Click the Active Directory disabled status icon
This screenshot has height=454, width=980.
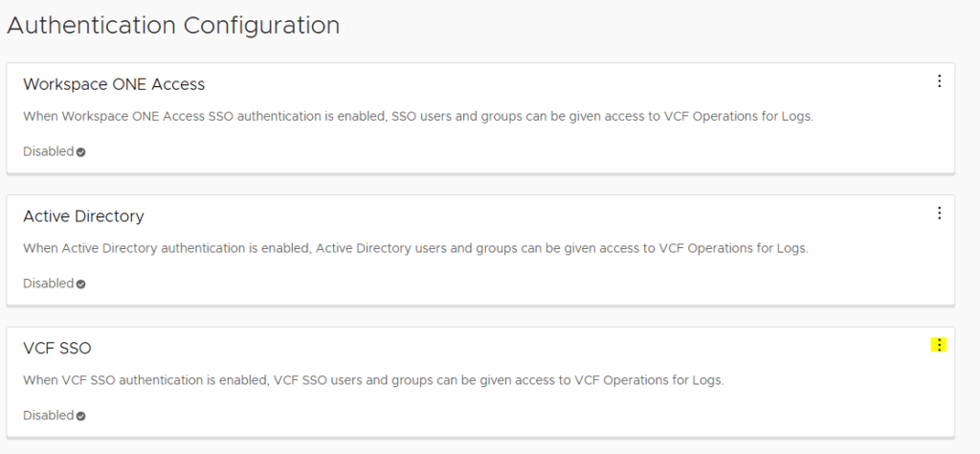pos(81,284)
